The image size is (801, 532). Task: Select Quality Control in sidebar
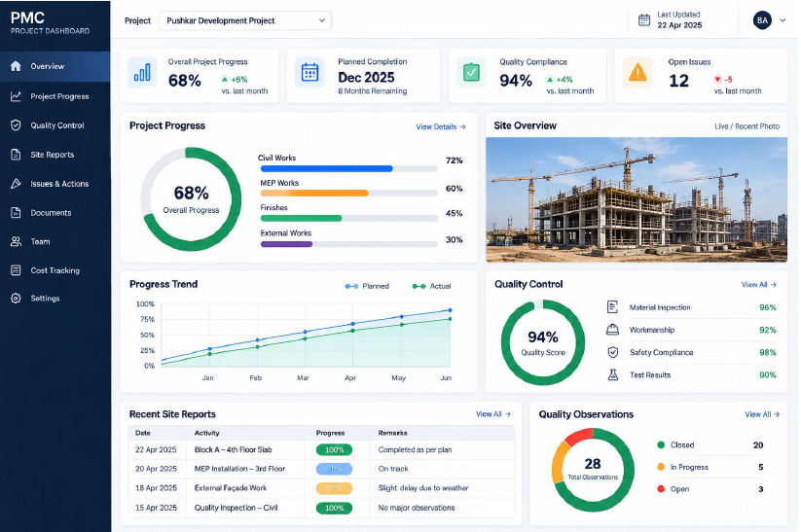[x=55, y=125]
